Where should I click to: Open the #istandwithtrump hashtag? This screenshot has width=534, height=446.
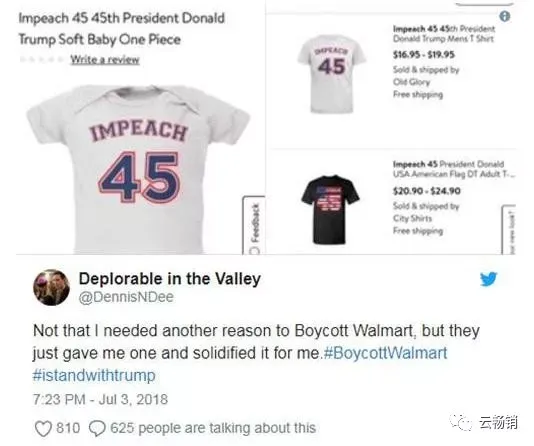coord(94,375)
